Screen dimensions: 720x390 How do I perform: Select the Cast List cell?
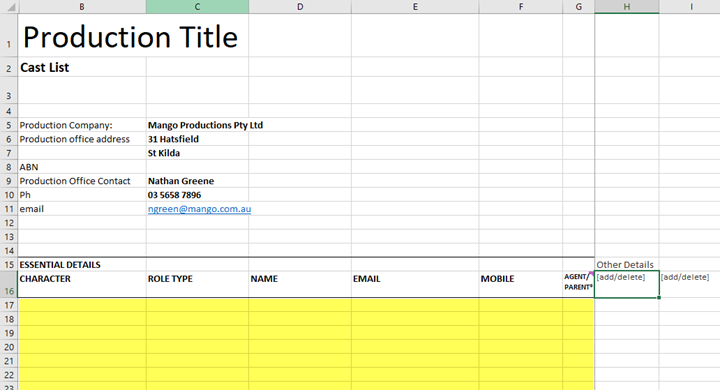coord(82,67)
